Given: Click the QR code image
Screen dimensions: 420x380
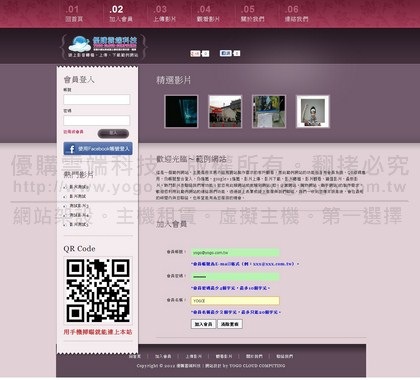Looking at the screenshot, I should (x=98, y=291).
